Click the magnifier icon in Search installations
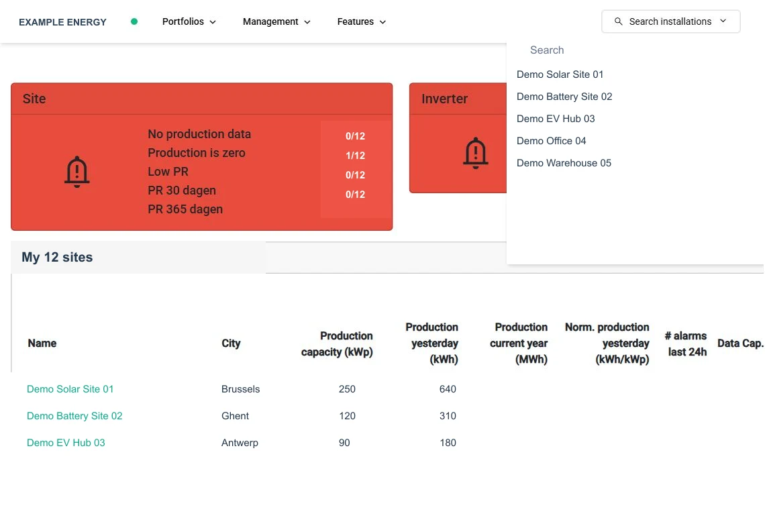The height and width of the screenshot is (532, 765). pyautogui.click(x=618, y=21)
